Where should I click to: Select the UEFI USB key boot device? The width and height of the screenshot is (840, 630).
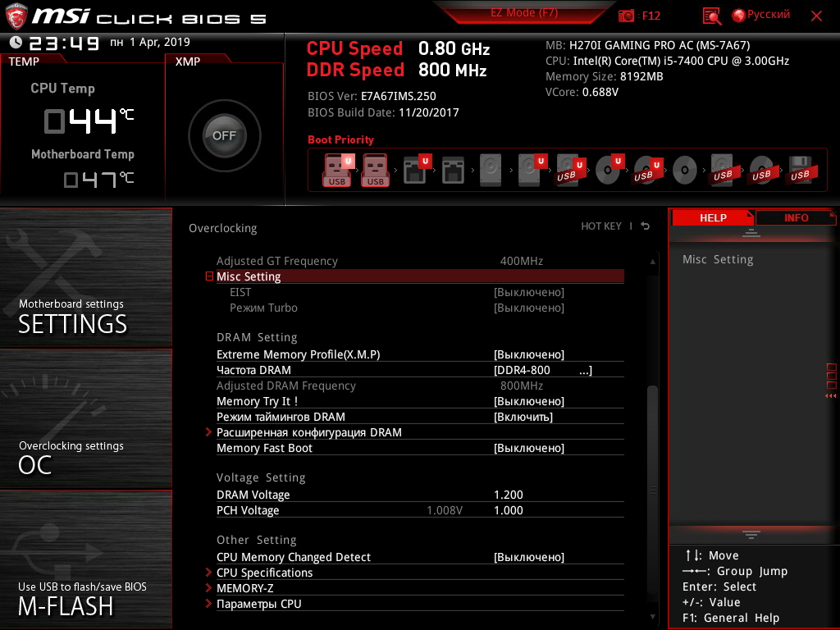point(337,170)
